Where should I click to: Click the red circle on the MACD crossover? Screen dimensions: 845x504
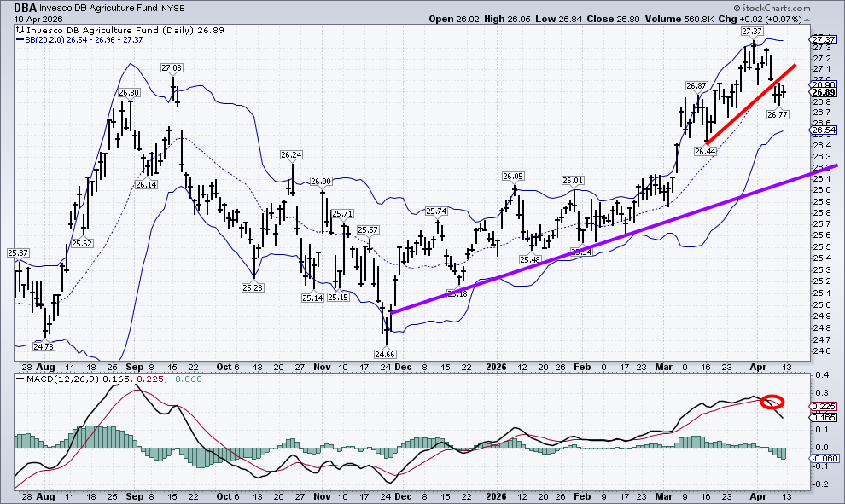tap(773, 403)
